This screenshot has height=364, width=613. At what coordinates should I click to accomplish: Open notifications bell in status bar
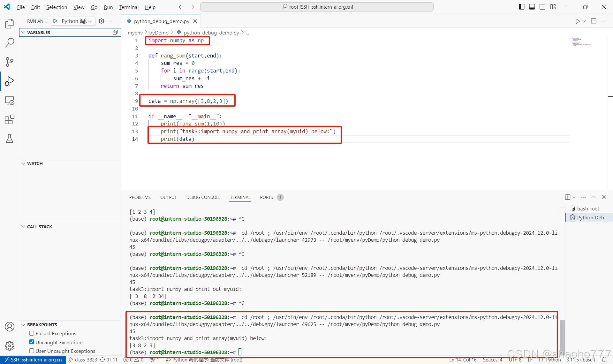pyautogui.click(x=604, y=360)
